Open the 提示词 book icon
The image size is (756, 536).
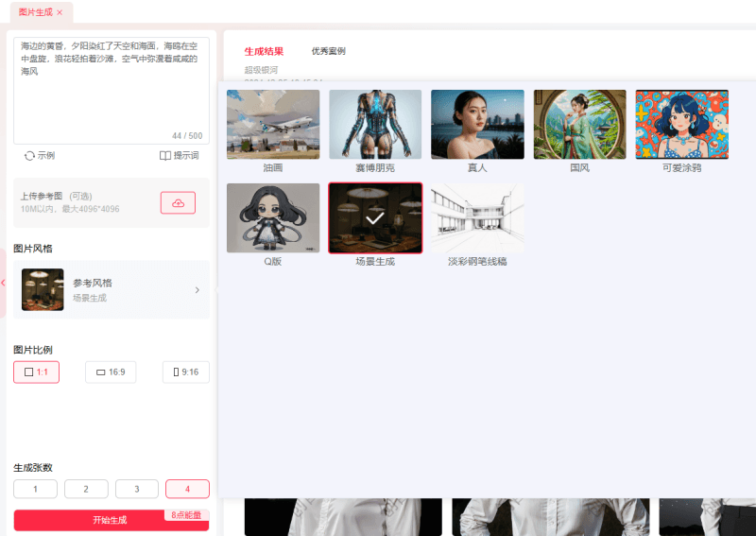click(164, 156)
